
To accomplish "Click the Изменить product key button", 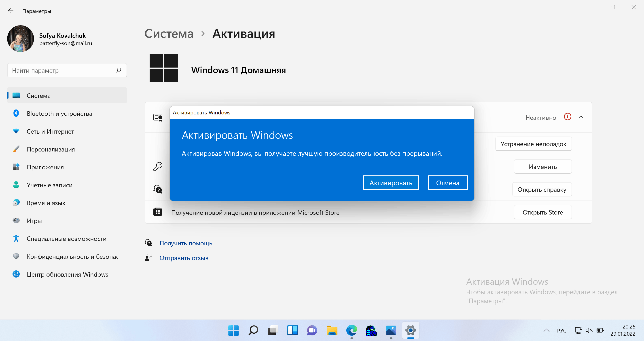I will tap(543, 167).
